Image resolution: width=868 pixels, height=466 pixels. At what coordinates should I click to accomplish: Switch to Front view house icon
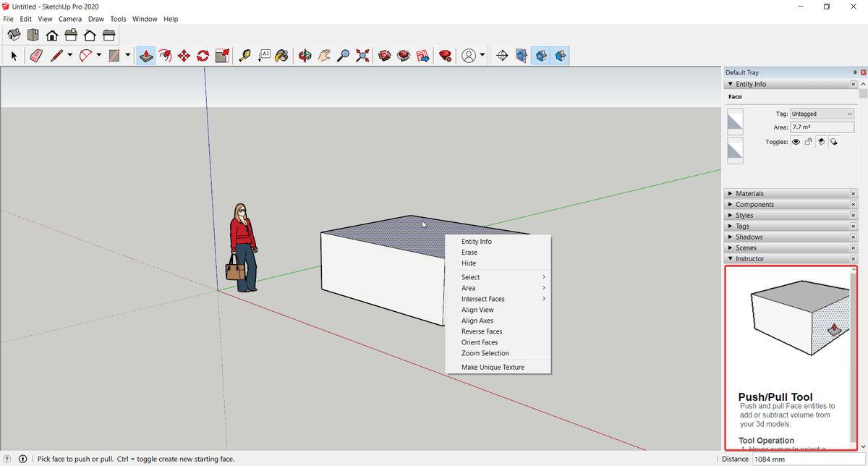click(51, 35)
